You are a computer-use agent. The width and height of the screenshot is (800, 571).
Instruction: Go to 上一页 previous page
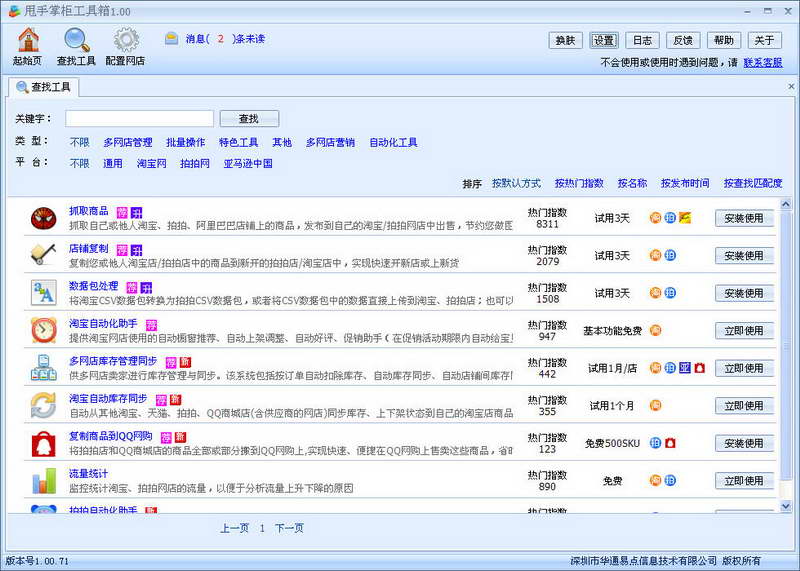coord(235,528)
